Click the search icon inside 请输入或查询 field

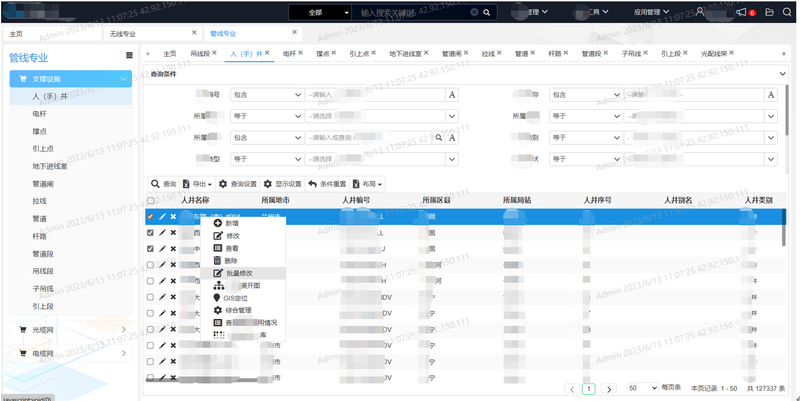438,138
